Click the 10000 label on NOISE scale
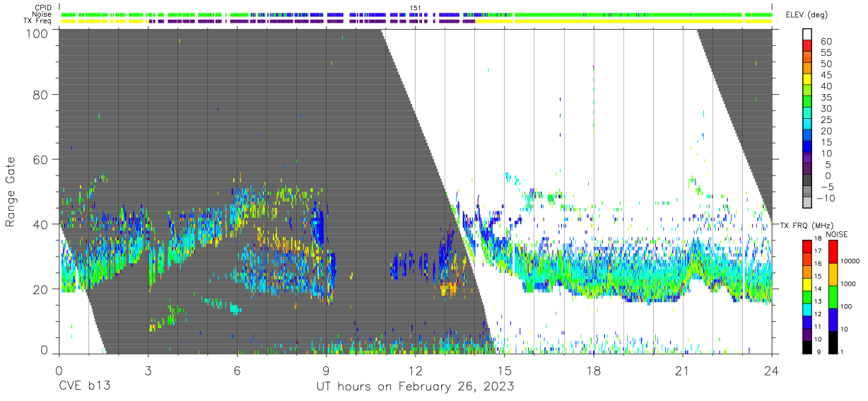This screenshot has height=401, width=868. coord(851,261)
